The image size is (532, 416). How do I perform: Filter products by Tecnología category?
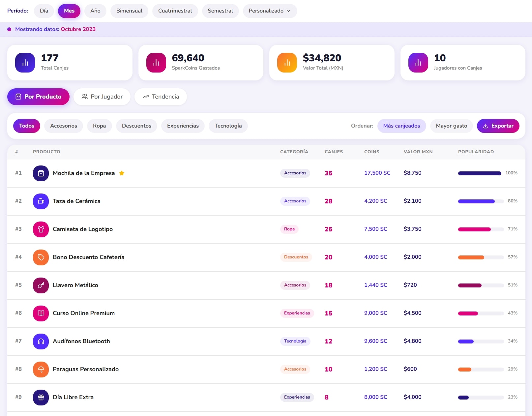228,126
